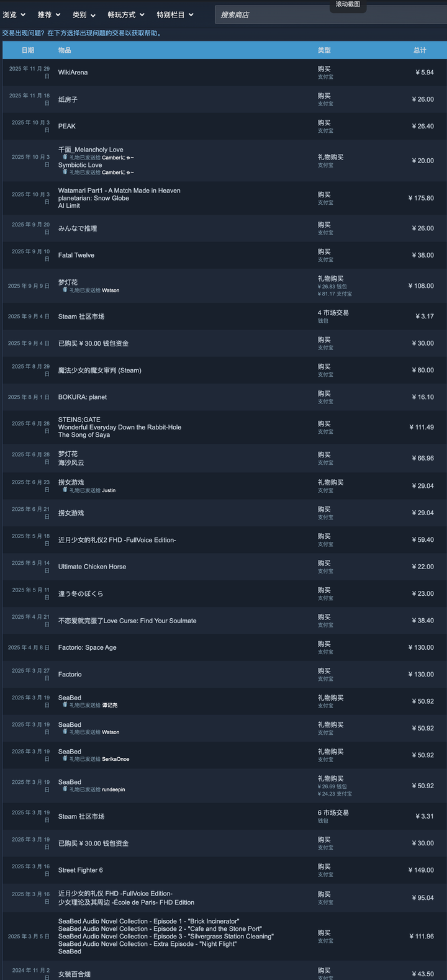The width and height of the screenshot is (447, 980).
Task: Open the 畅玩方式 menu
Action: [x=126, y=14]
